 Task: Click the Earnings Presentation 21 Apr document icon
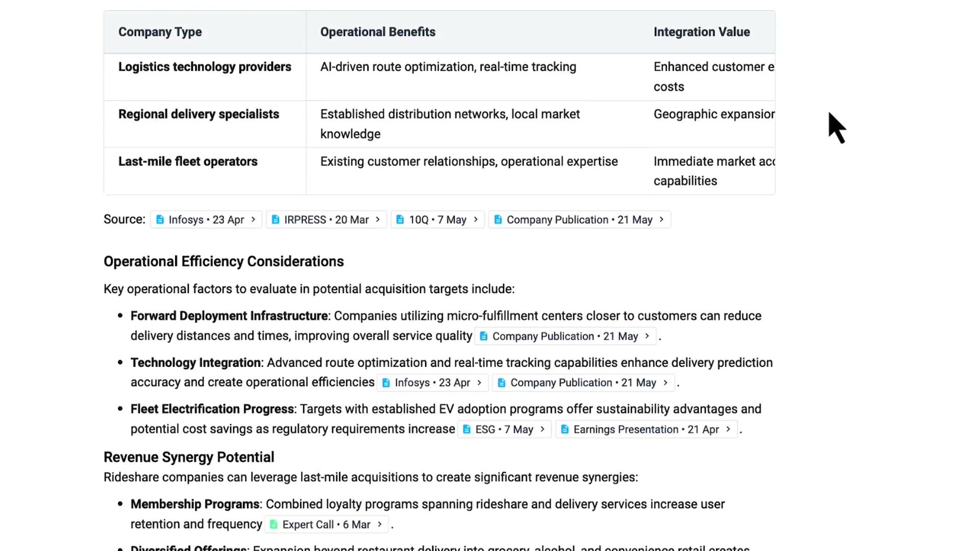point(565,430)
